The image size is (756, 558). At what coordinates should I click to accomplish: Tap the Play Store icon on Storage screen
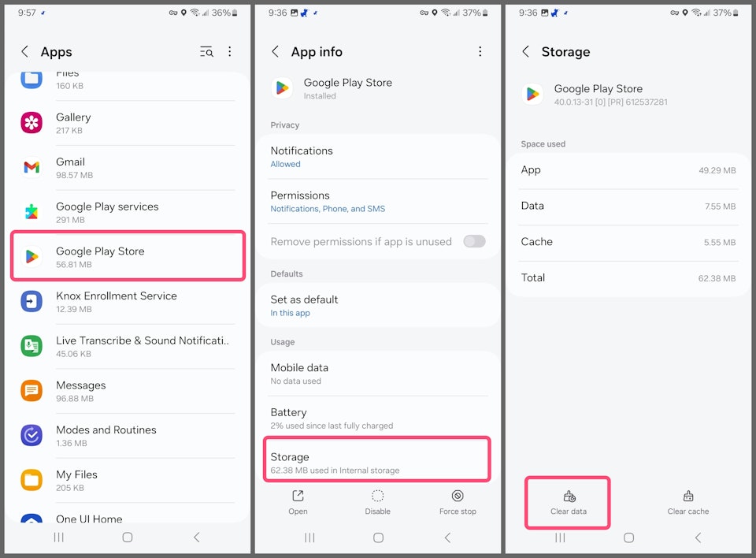point(532,94)
